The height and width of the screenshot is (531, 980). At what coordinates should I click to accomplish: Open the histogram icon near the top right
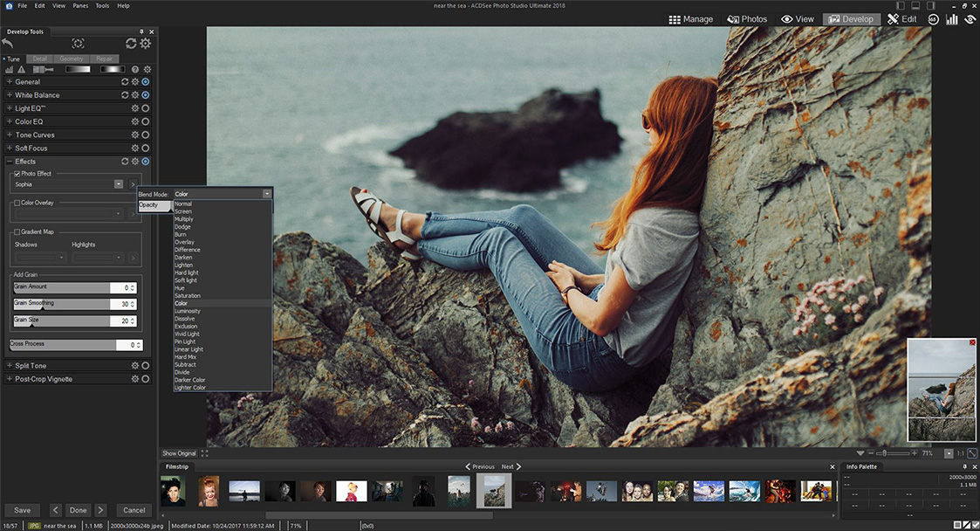[x=951, y=19]
